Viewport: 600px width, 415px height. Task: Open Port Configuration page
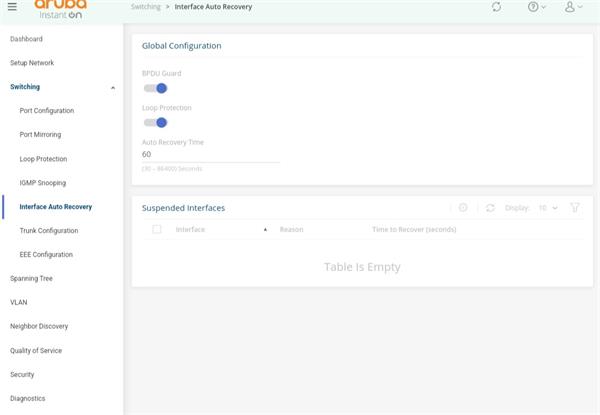(x=47, y=111)
